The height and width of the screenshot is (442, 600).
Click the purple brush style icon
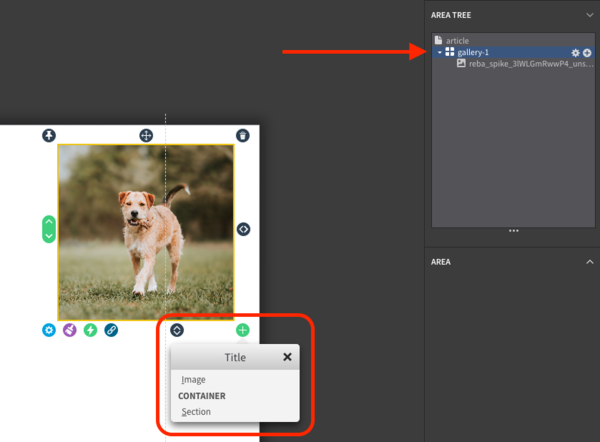pos(70,330)
